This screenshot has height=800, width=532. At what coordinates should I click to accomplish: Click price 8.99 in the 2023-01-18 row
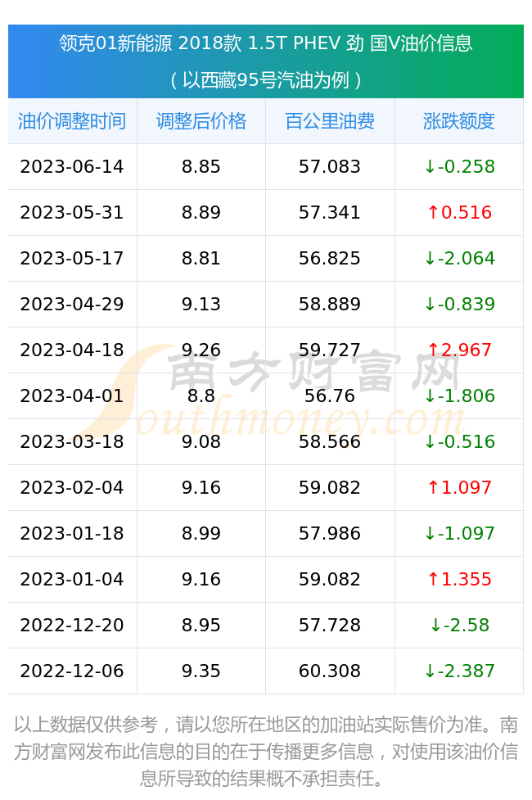[x=201, y=534]
